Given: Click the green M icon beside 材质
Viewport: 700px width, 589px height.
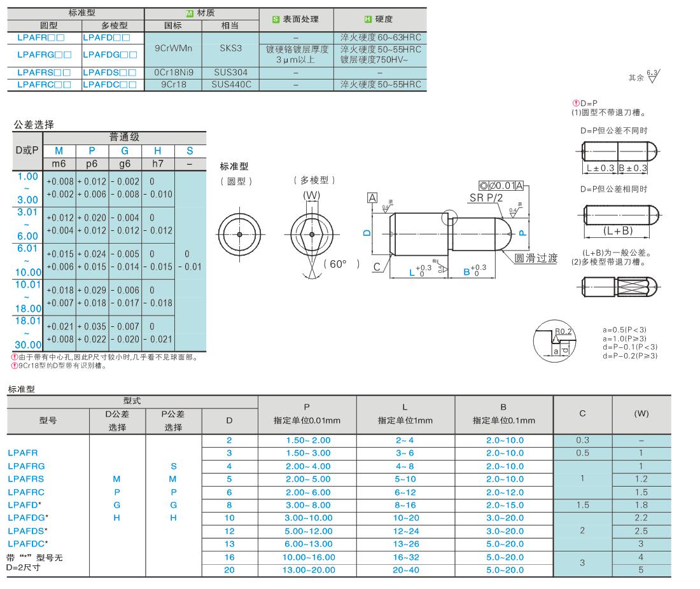Looking at the screenshot, I should [x=189, y=13].
